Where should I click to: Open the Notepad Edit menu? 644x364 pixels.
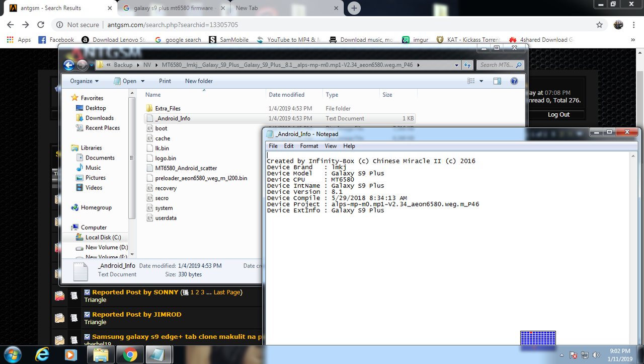(289, 146)
